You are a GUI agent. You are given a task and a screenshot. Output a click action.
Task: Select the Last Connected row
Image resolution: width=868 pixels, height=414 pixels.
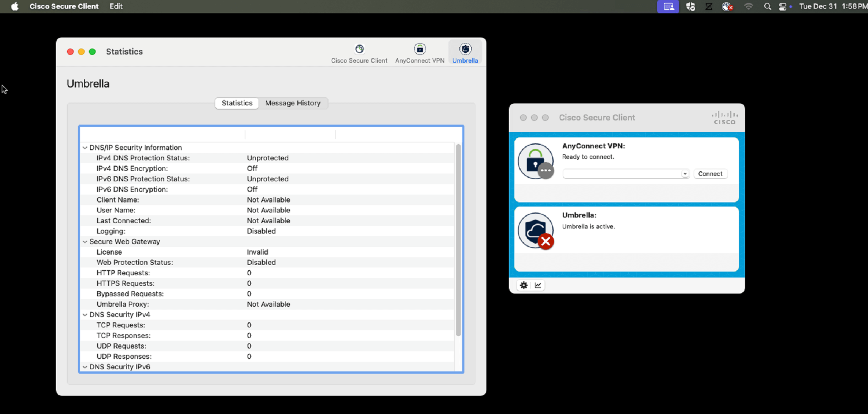click(267, 221)
